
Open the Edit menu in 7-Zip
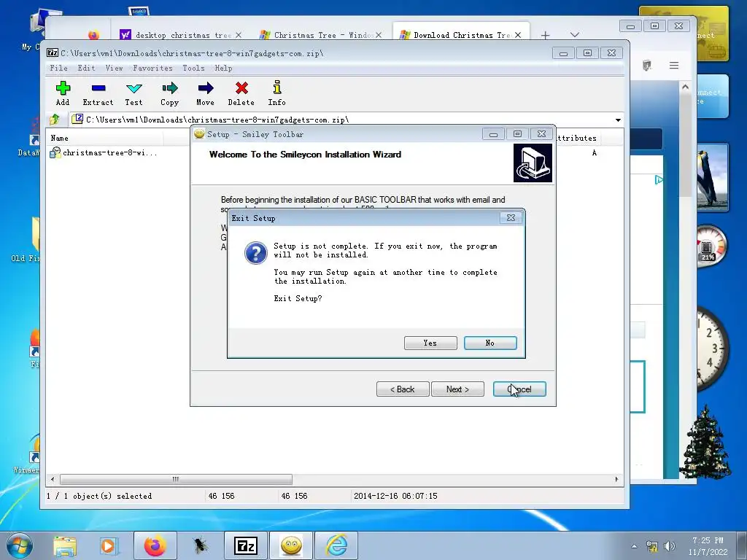(86, 68)
